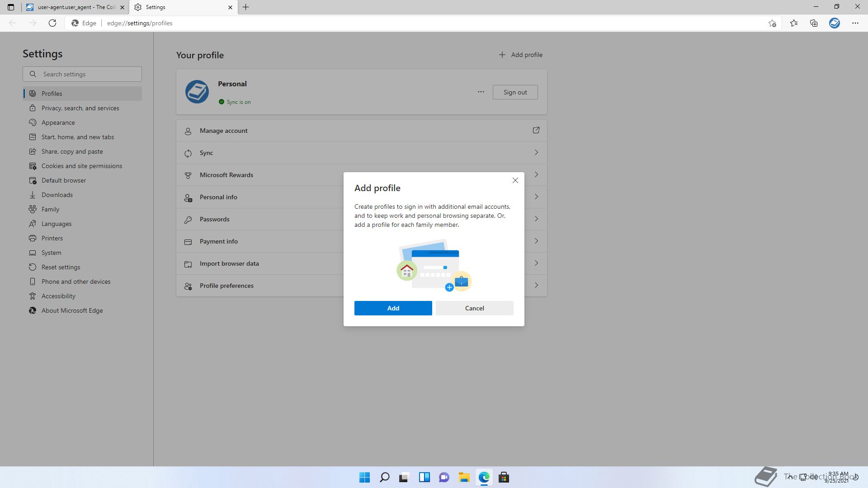Open Collections from the toolbar
The height and width of the screenshot is (488, 868).
814,23
